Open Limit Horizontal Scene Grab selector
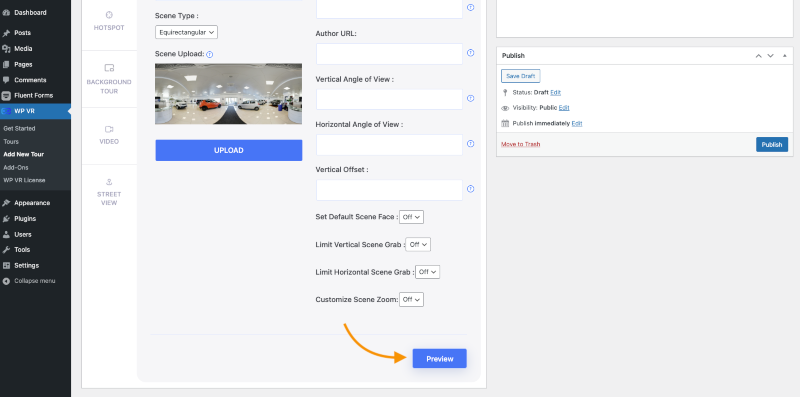Image resolution: width=800 pixels, height=397 pixels. click(428, 272)
